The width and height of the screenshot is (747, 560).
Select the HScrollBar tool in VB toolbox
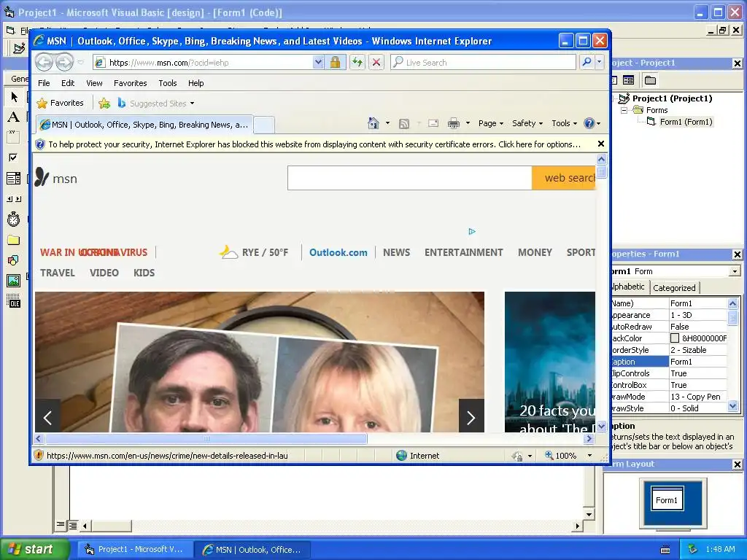coord(14,199)
